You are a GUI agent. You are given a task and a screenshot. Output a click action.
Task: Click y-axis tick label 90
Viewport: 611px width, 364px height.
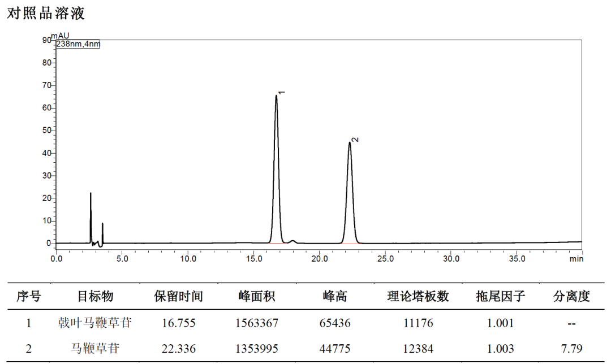point(47,40)
